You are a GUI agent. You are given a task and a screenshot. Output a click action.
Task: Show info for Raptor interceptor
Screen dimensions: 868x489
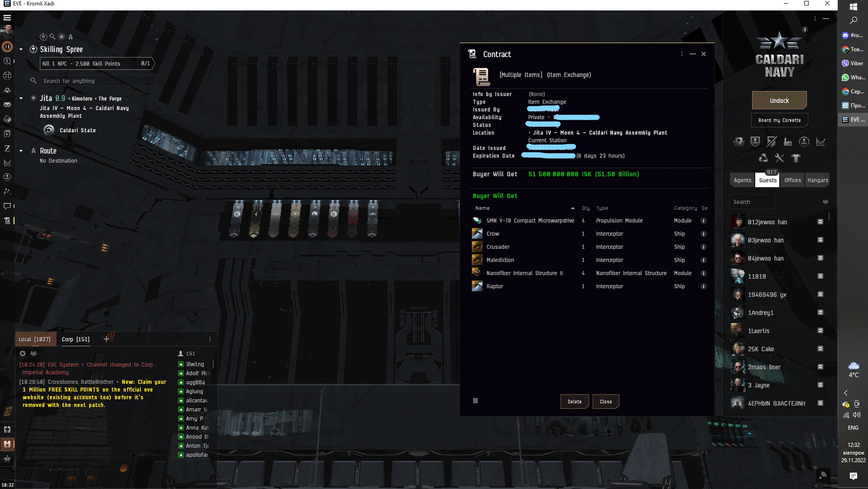704,286
